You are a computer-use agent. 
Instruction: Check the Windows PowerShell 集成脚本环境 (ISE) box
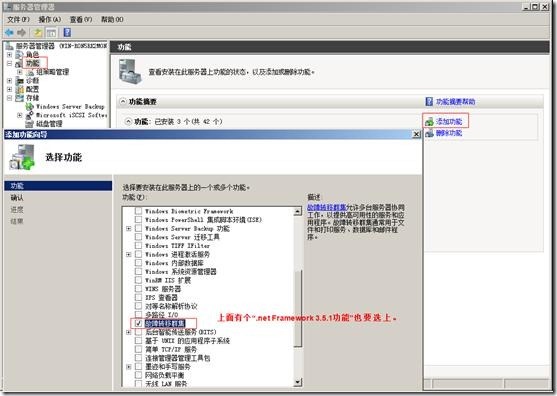138,220
